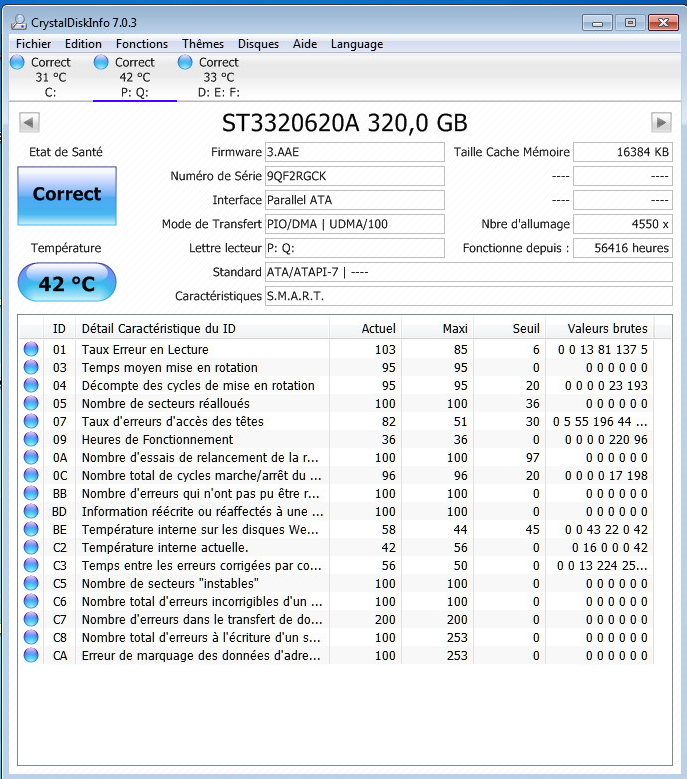Screen dimensions: 687x779
Task: Click the Maxi column header
Action: pos(437,328)
